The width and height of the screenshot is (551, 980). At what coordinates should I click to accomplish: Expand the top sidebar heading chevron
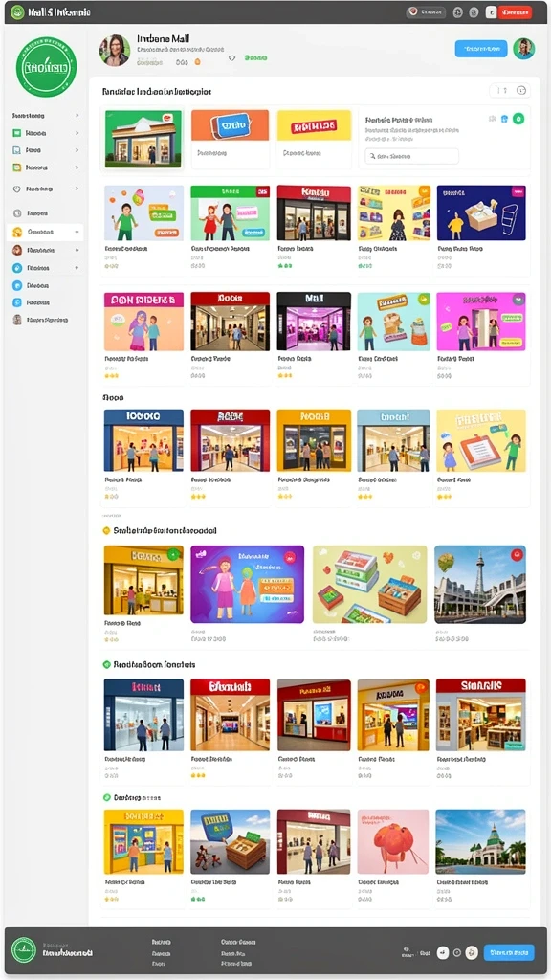coord(77,116)
